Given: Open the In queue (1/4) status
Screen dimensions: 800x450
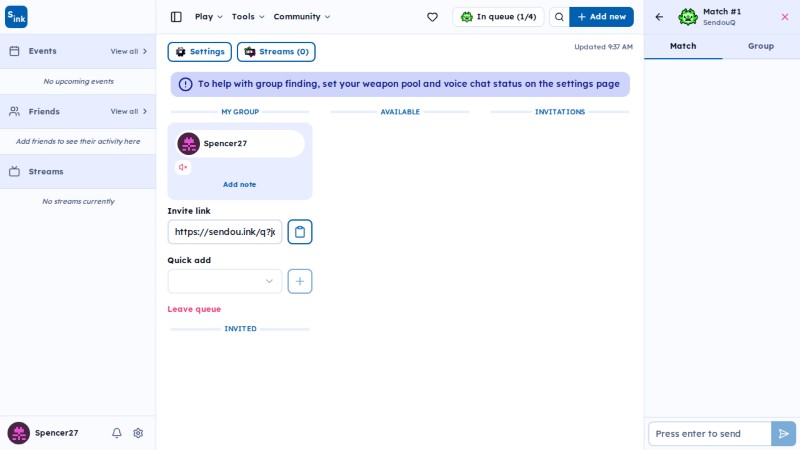Looking at the screenshot, I should [x=498, y=17].
